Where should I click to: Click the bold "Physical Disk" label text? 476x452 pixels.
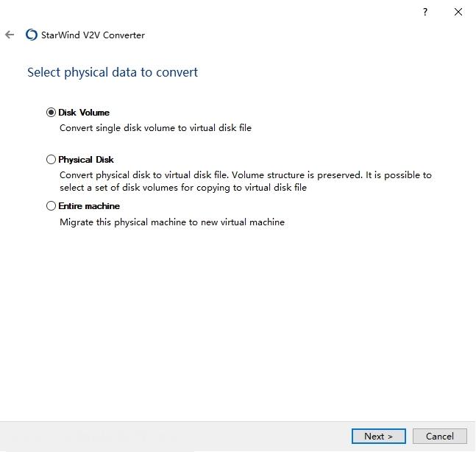click(86, 160)
